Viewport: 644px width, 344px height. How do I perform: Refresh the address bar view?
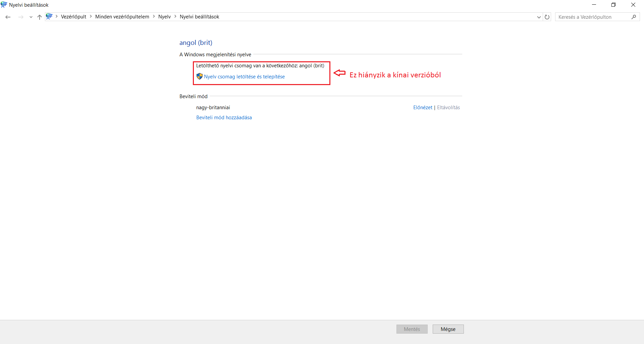pos(547,17)
